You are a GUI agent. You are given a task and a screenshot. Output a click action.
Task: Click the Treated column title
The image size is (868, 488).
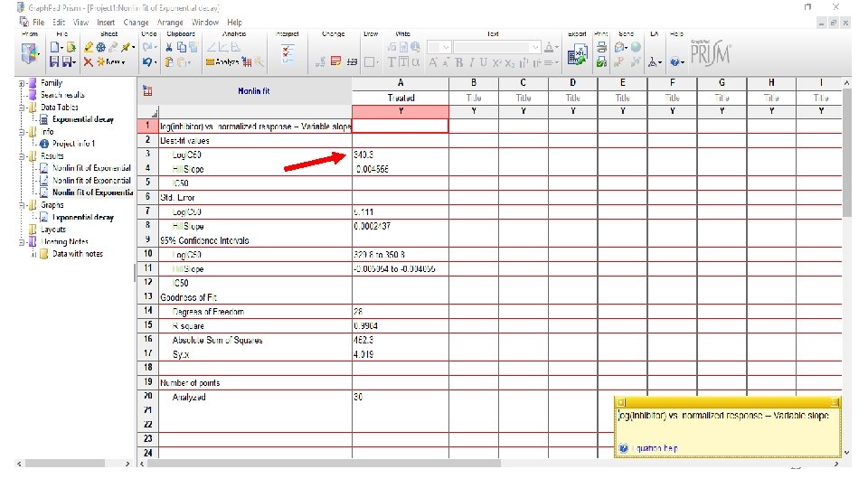pos(401,98)
